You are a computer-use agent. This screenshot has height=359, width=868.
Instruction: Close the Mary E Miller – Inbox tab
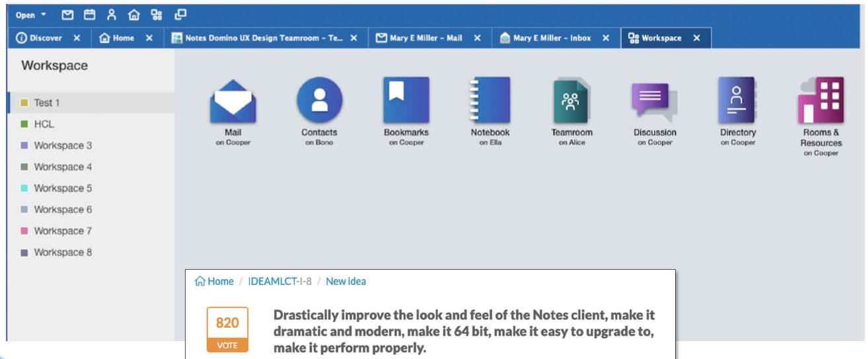[606, 38]
